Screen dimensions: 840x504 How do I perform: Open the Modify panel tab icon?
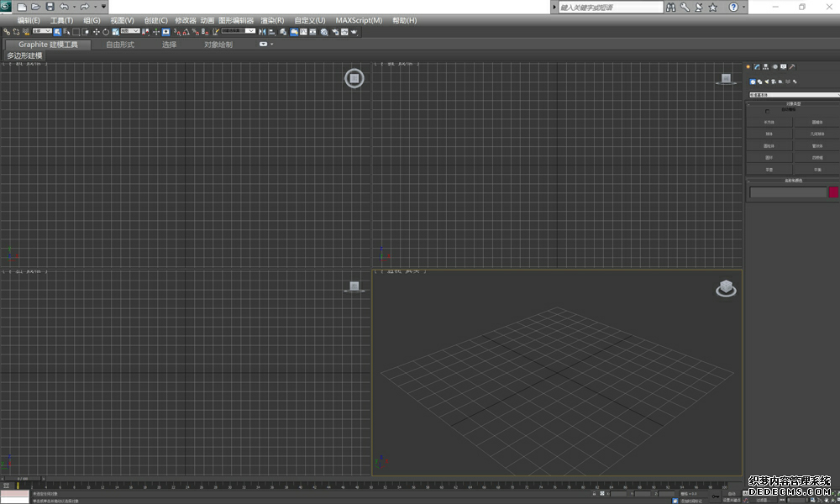(757, 66)
